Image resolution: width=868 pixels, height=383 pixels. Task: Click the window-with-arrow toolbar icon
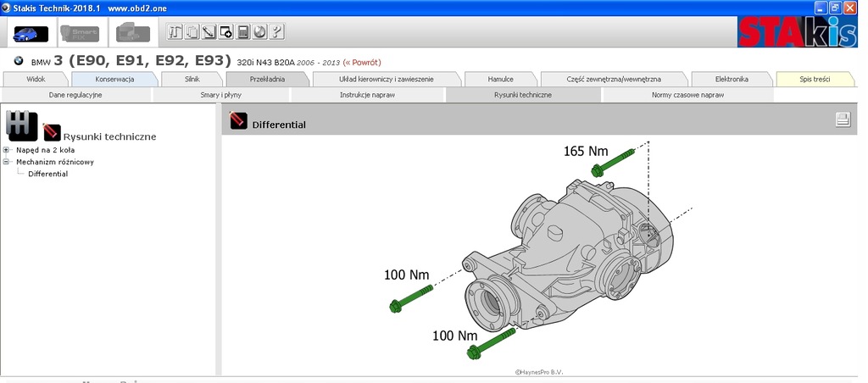coord(225,32)
